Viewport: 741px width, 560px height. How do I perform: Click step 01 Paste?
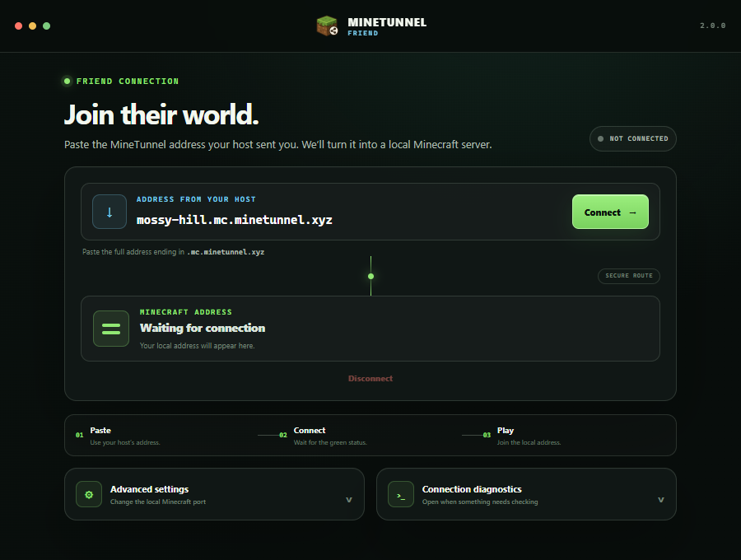118,436
